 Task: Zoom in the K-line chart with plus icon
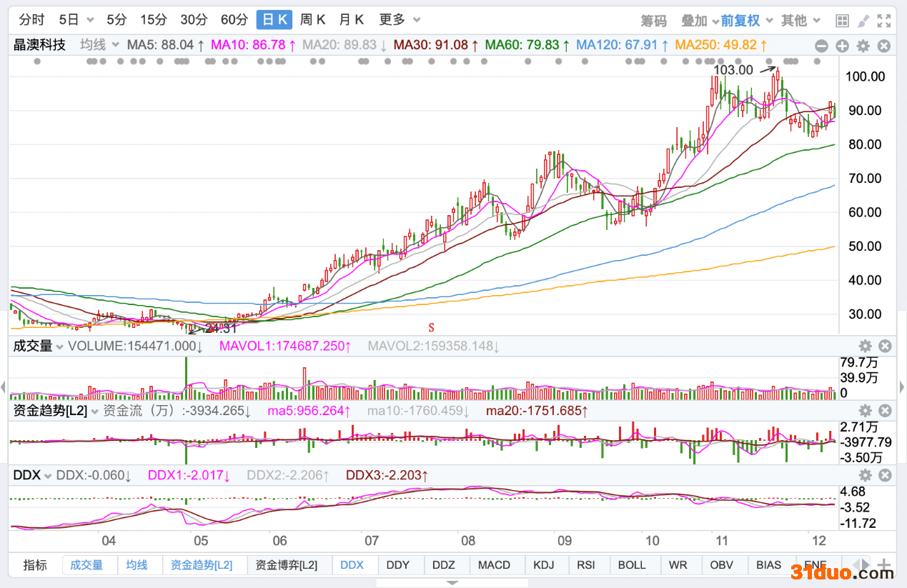842,46
